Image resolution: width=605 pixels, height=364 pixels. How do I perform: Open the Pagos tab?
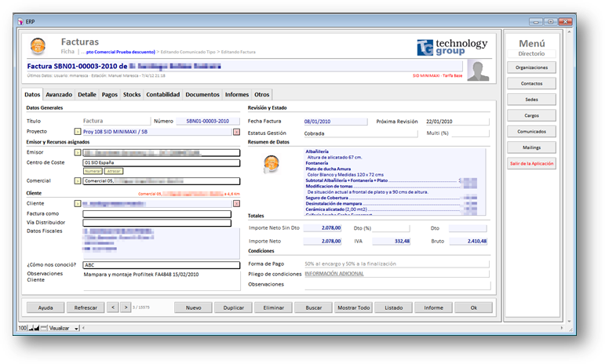(109, 94)
